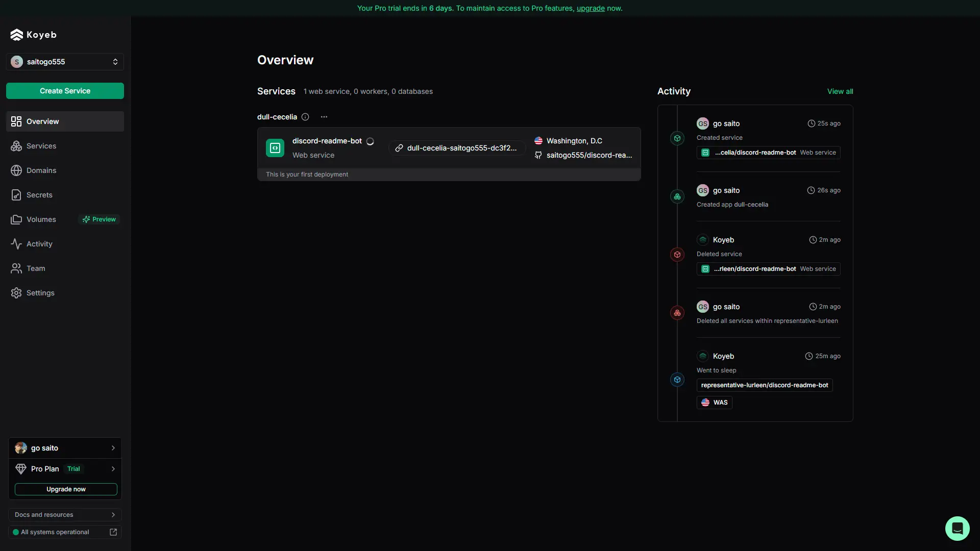This screenshot has height=551, width=980.
Task: Open Domains in the sidebar
Action: tap(65, 170)
